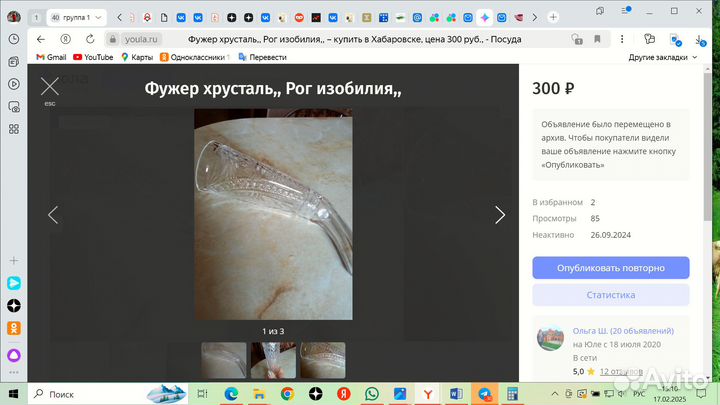Open the history clock icon in sidebar
Viewport: 720px width, 405px height.
(14, 39)
